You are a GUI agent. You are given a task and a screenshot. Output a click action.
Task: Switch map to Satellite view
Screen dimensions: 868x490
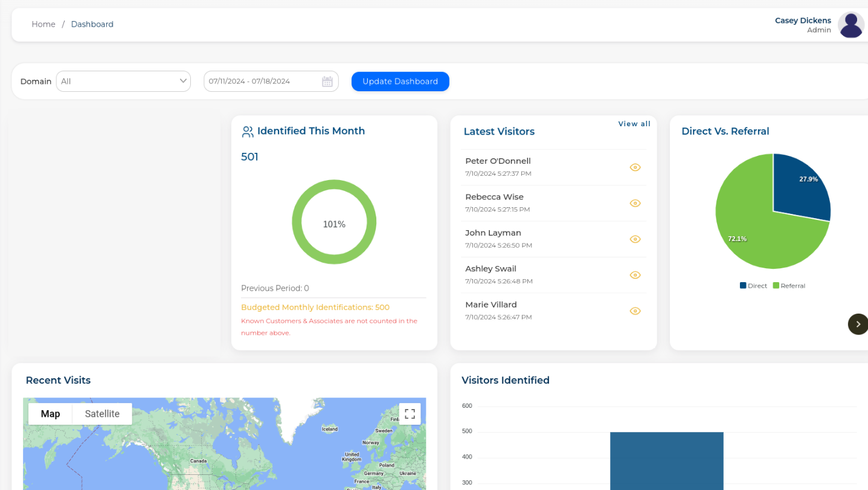[102, 414]
